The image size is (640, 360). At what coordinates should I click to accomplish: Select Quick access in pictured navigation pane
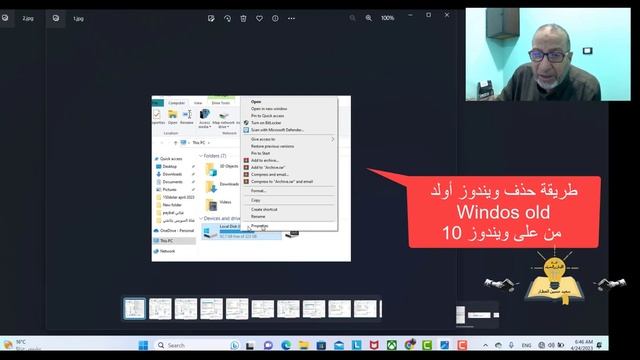coord(171,158)
